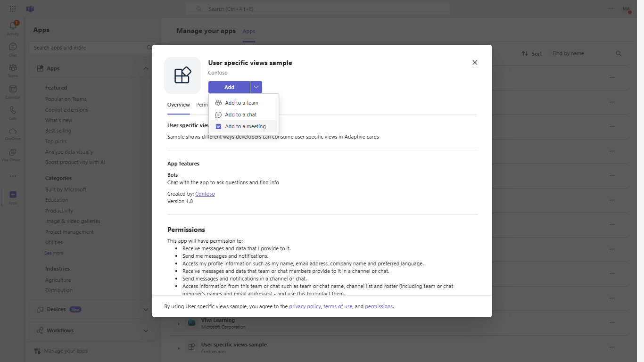
Task: Open Settings and more ellipsis in header
Action: tap(611, 8)
